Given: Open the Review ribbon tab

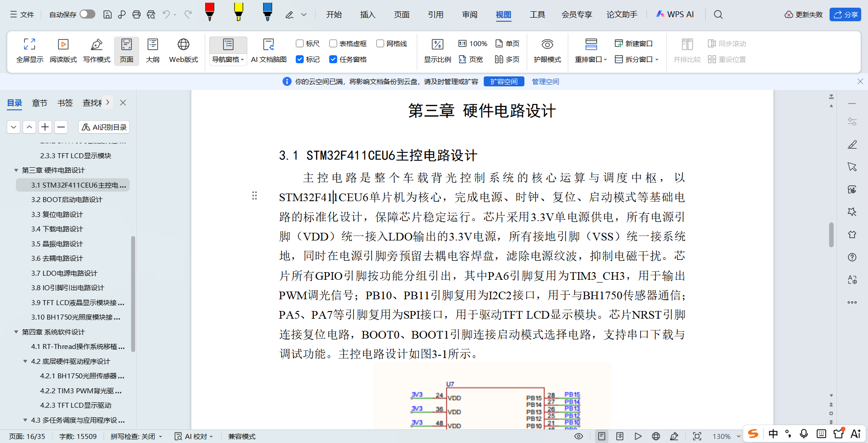Looking at the screenshot, I should (x=470, y=14).
